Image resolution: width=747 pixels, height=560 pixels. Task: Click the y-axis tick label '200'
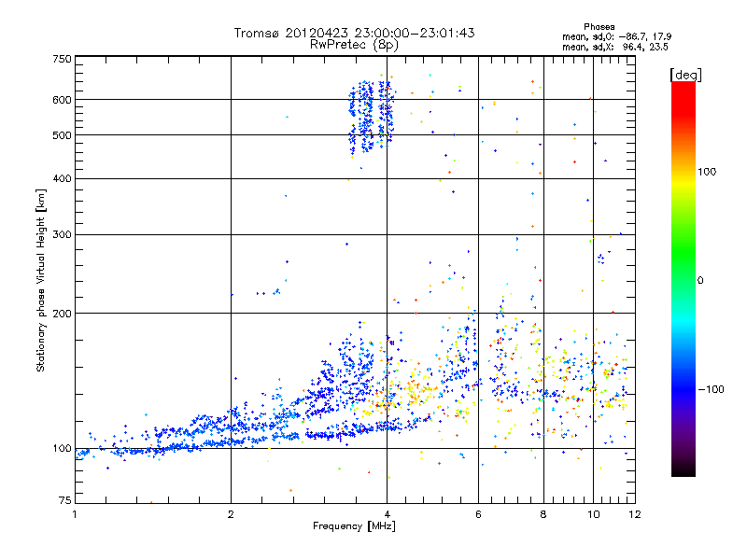[62, 314]
